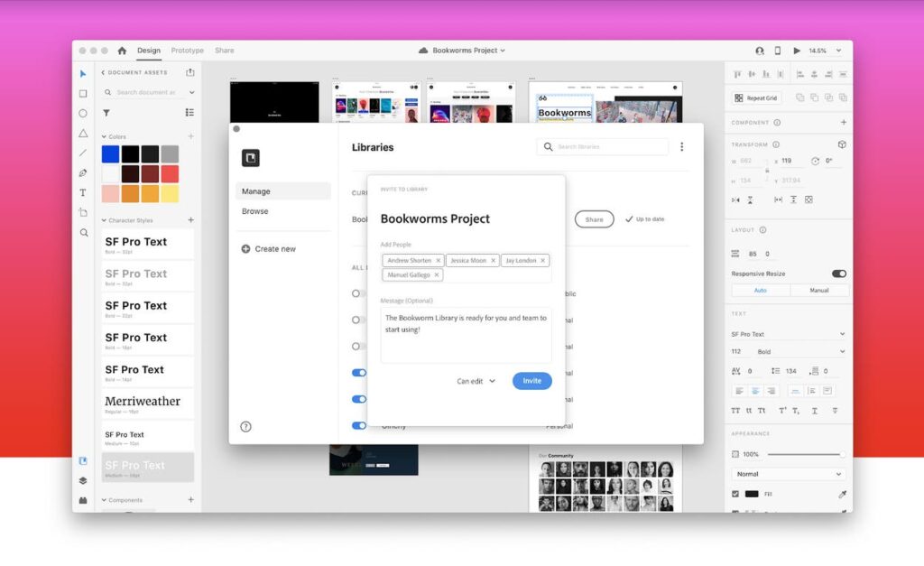Enable the second off library toggle
Image resolution: width=924 pixels, height=566 pixels.
tap(359, 320)
